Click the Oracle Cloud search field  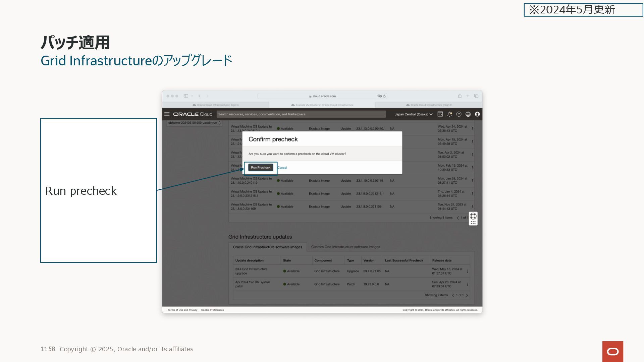[x=301, y=114]
